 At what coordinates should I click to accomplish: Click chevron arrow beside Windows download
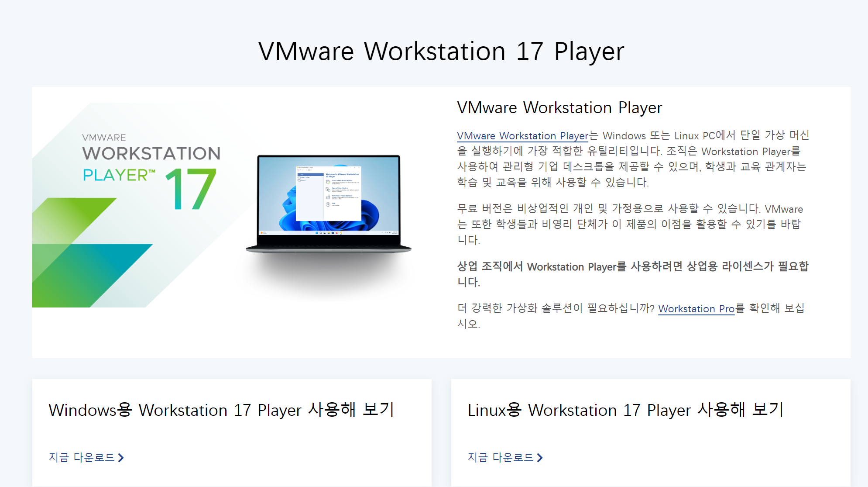click(121, 458)
